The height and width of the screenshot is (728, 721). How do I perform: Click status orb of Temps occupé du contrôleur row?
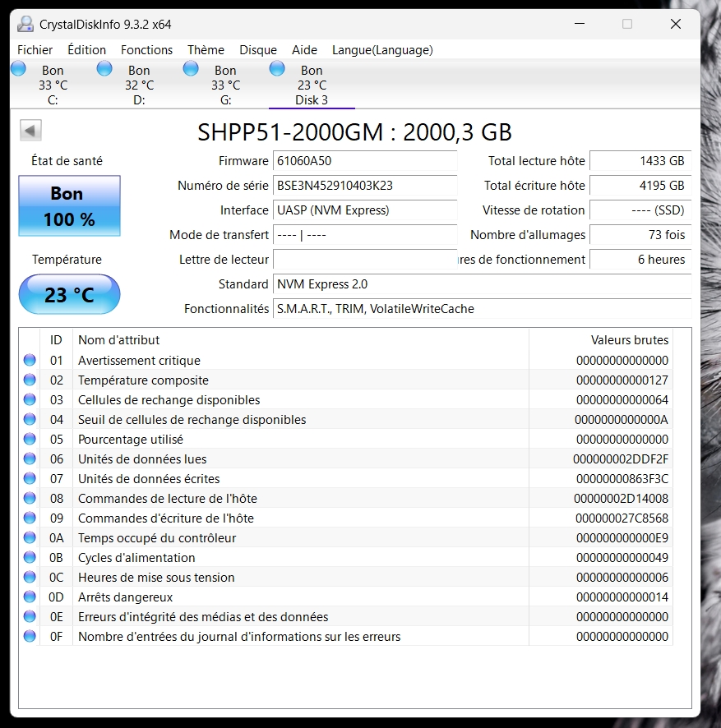pyautogui.click(x=30, y=537)
